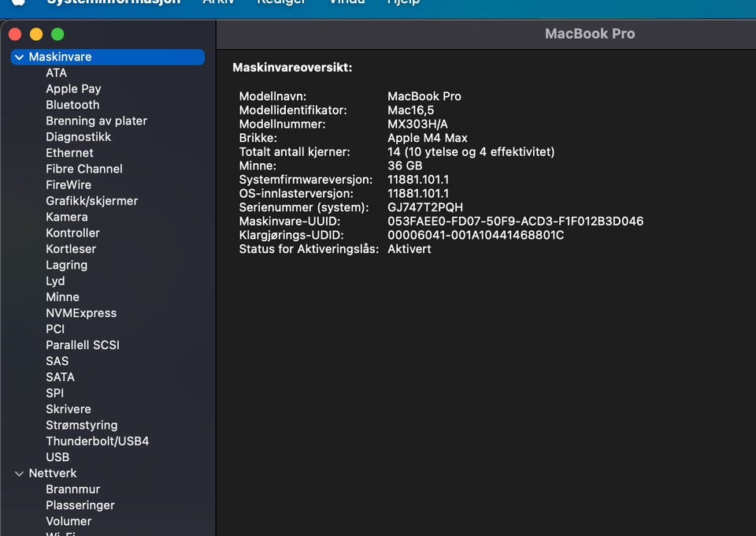This screenshot has width=756, height=536.
Task: Click the Modellnummer label
Action: pyautogui.click(x=282, y=125)
